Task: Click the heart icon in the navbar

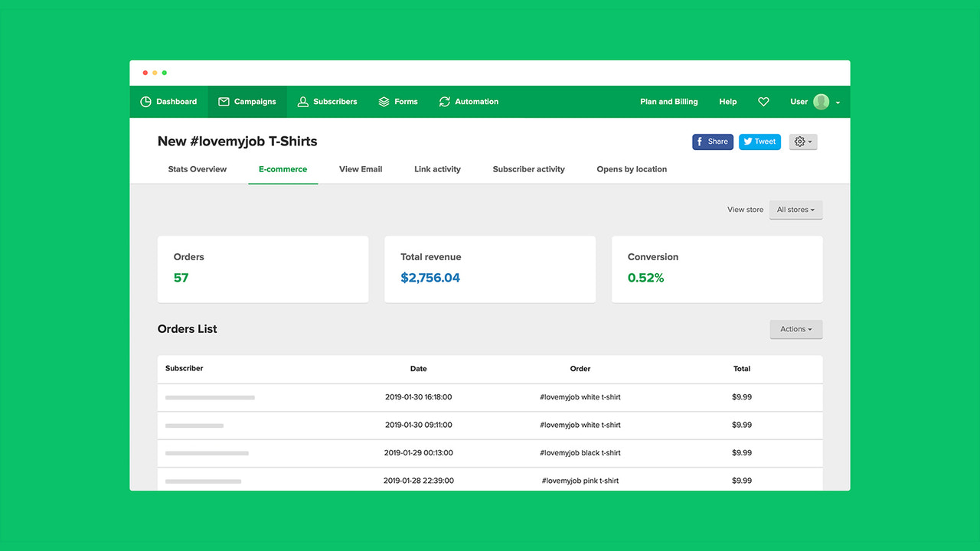Action: (x=763, y=101)
